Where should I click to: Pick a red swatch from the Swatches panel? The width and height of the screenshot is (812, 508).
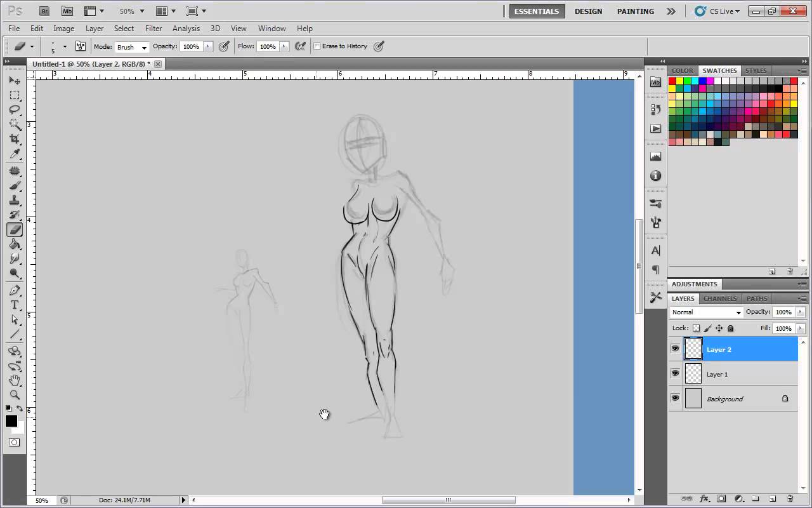(672, 81)
